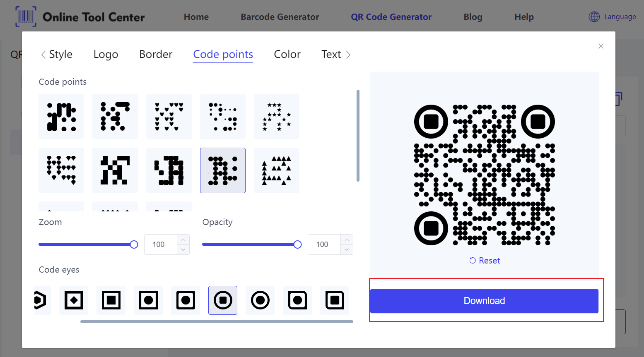Open the Logo tab
Viewport: 644px width, 357px height.
(x=106, y=54)
